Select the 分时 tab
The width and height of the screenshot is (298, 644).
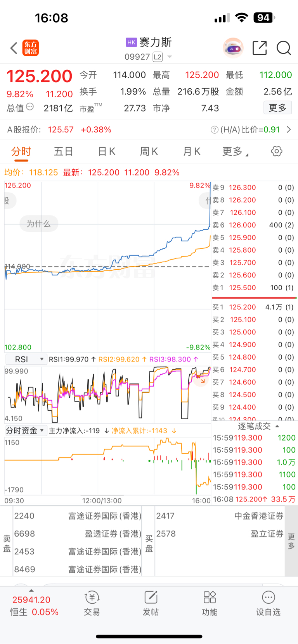(x=21, y=152)
